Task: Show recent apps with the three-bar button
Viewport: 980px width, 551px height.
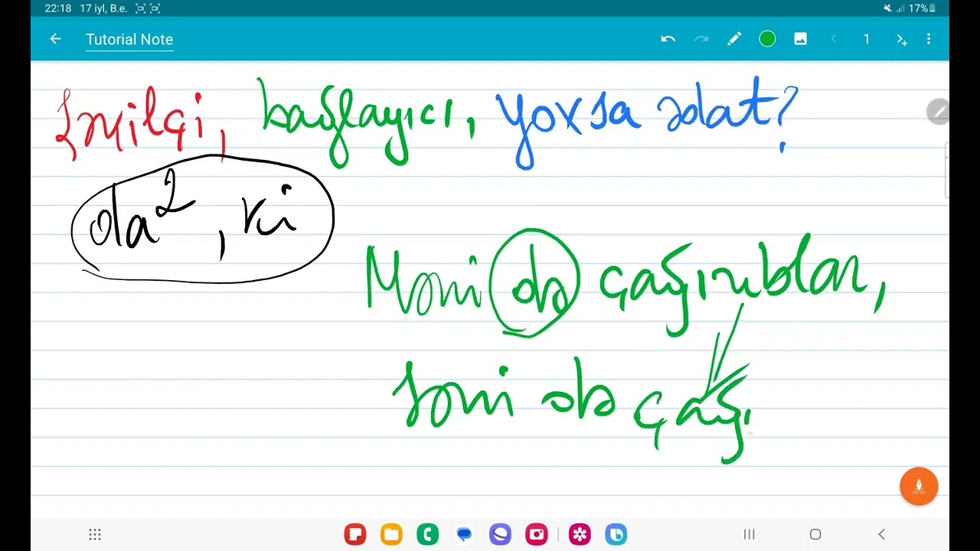Action: tap(750, 534)
